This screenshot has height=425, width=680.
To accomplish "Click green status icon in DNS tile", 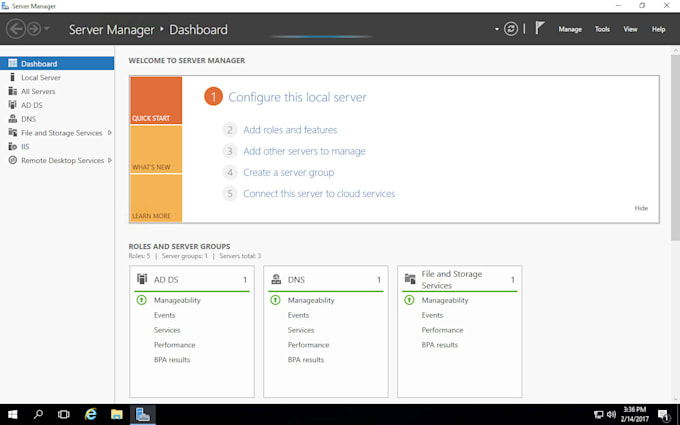I will (x=275, y=300).
